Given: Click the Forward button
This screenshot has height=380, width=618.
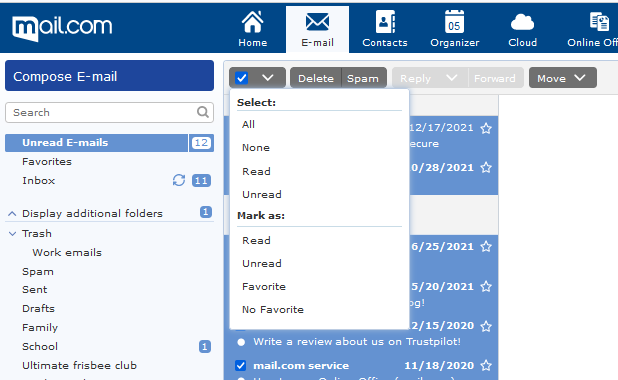Looking at the screenshot, I should pos(495,78).
